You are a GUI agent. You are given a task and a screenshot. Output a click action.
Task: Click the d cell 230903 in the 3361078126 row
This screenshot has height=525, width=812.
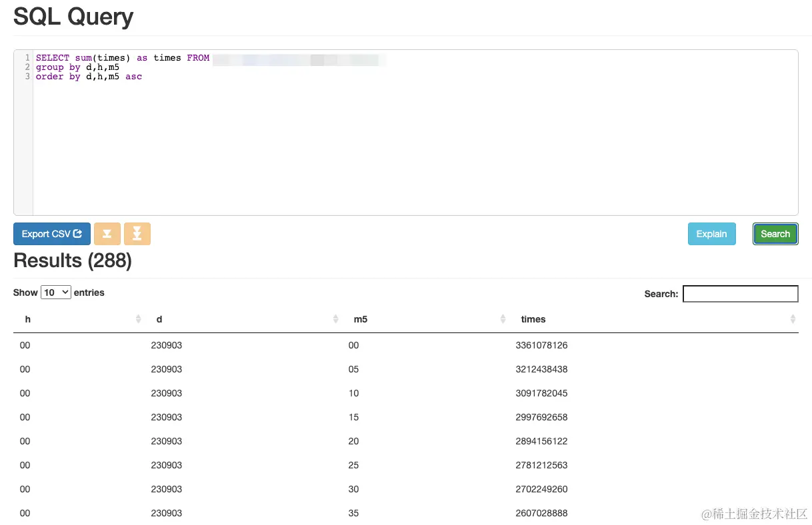pos(166,345)
